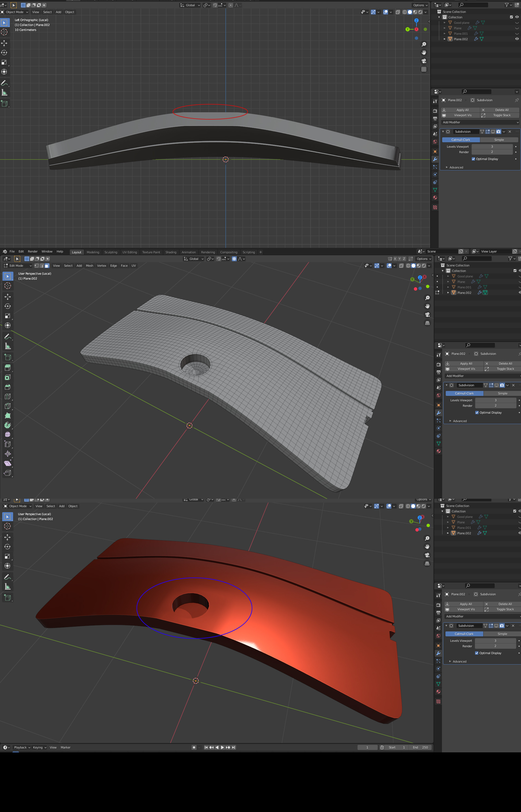The image size is (521, 812).
Task: Click Levels Viewport field in red-shaded screenshot
Action: [x=495, y=640]
